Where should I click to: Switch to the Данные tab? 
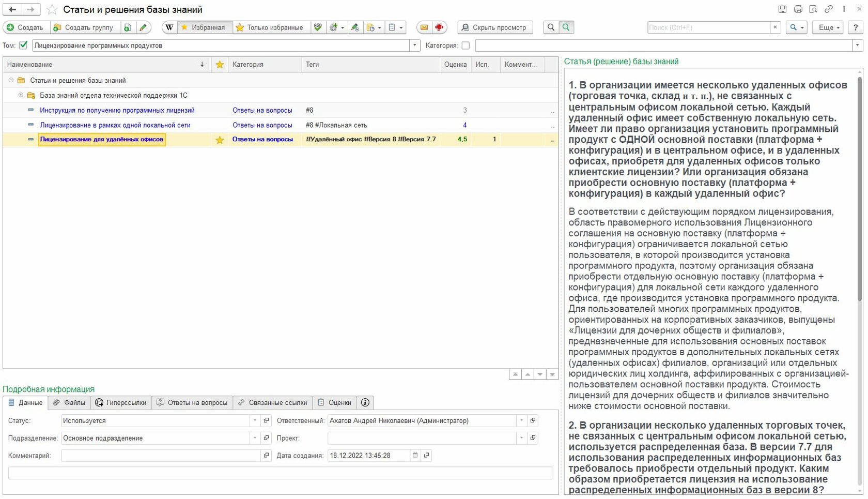coord(26,403)
